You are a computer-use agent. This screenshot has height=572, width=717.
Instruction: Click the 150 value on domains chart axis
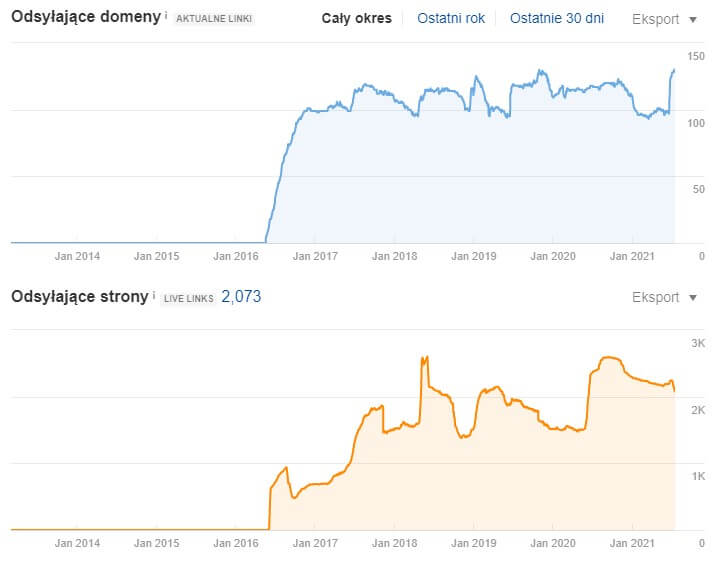696,56
